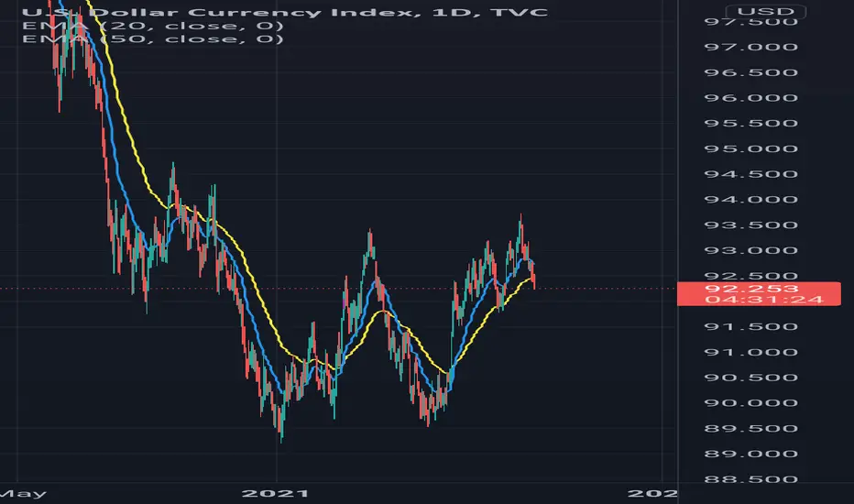Screen dimensions: 854x504
Task: Click the 93.000 price axis label
Action: 751,251
